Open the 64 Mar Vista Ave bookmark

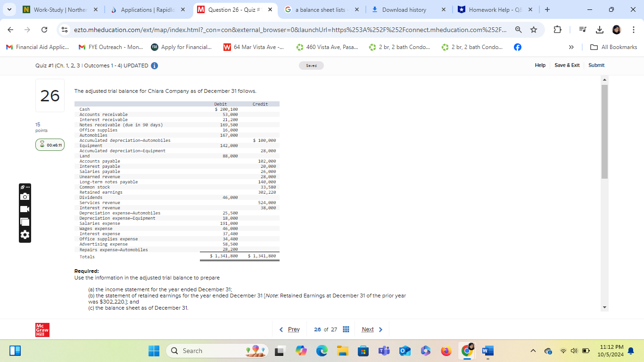coord(253,47)
